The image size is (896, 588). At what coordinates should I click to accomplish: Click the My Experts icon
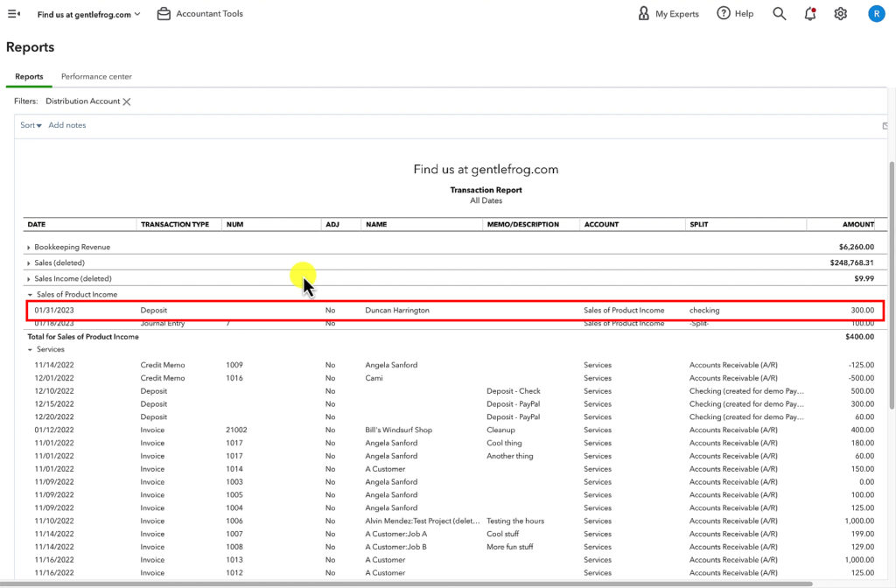(x=644, y=13)
